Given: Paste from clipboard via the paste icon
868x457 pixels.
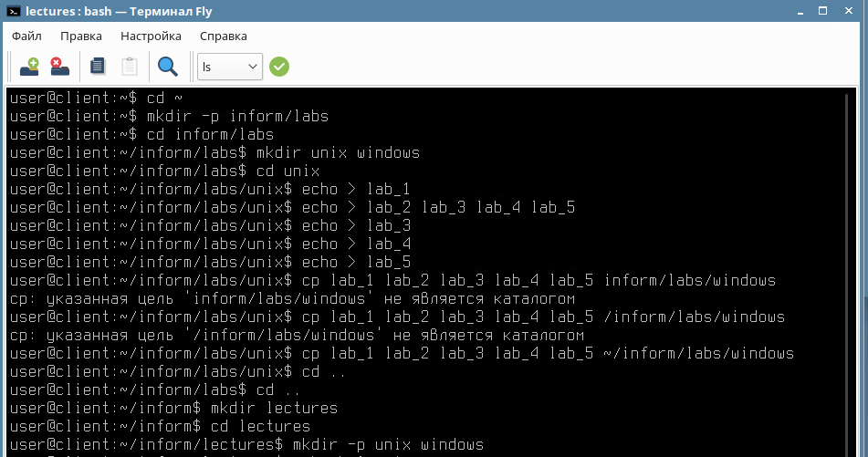Looking at the screenshot, I should click(130, 67).
